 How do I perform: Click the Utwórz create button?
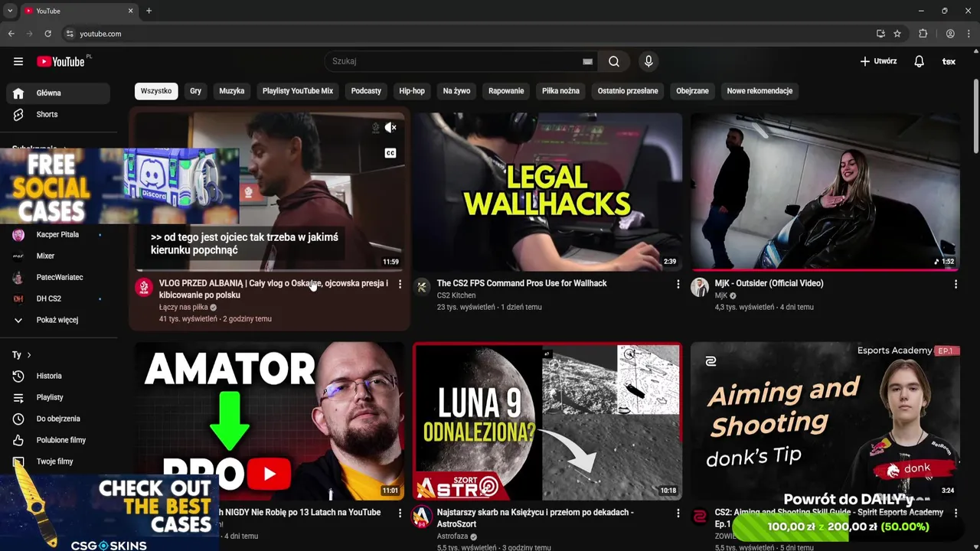(x=878, y=61)
